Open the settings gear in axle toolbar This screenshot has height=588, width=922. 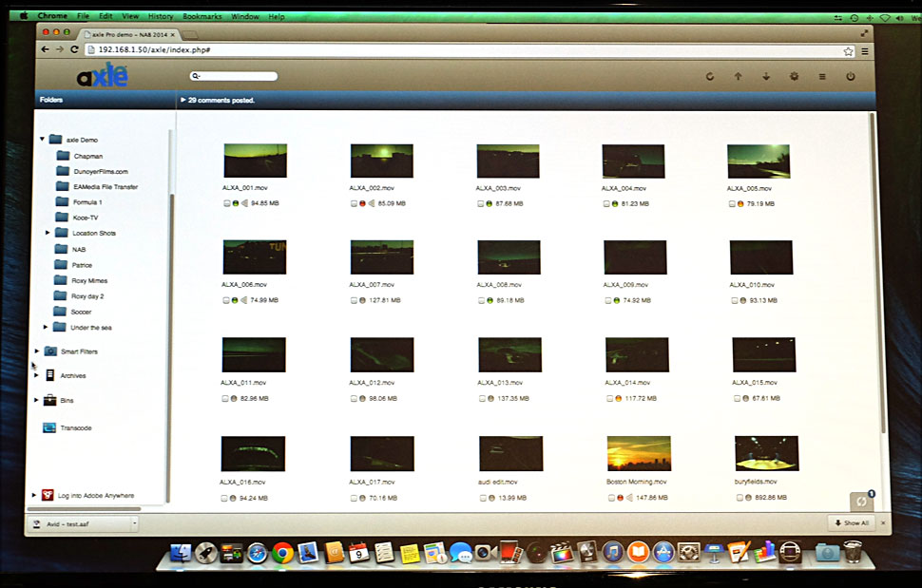794,77
